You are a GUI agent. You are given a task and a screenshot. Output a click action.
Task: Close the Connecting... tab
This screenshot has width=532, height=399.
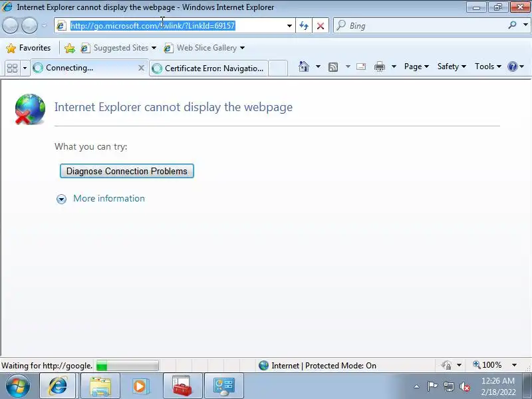point(141,68)
